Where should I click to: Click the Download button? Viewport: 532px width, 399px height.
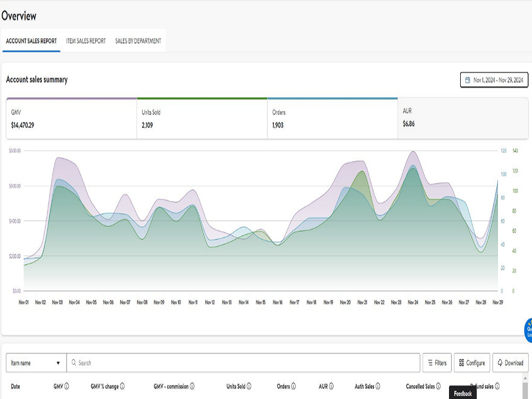[x=510, y=363]
